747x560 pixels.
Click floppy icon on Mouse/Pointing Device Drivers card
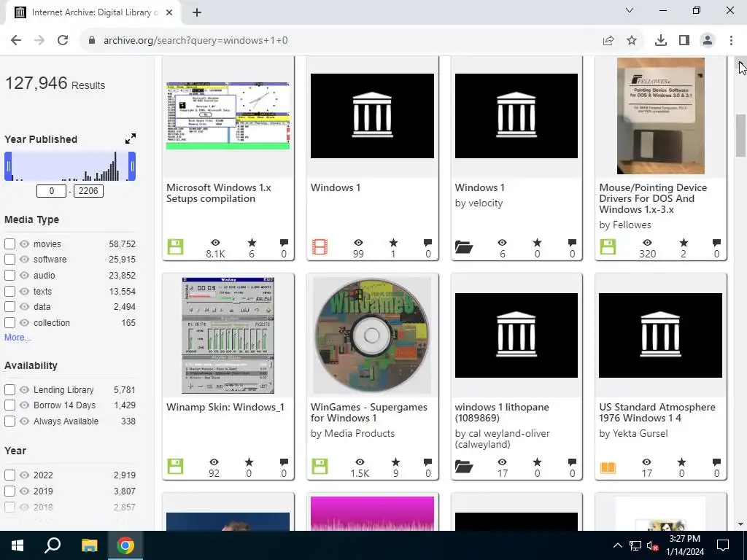[608, 247]
